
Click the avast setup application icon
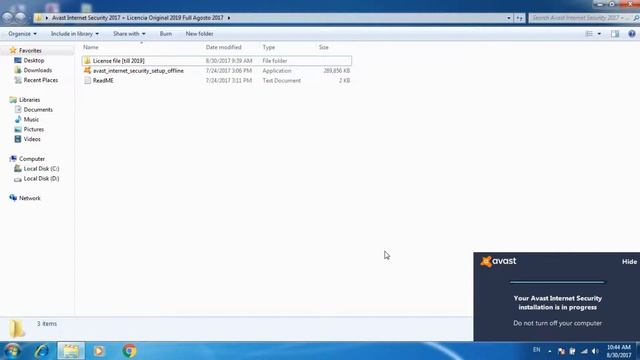[x=87, y=70]
